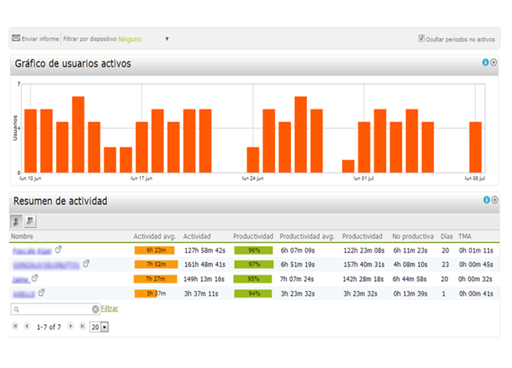The width and height of the screenshot is (512, 368).
Task: Open external icon for the 7h 02m row
Action: [86, 263]
